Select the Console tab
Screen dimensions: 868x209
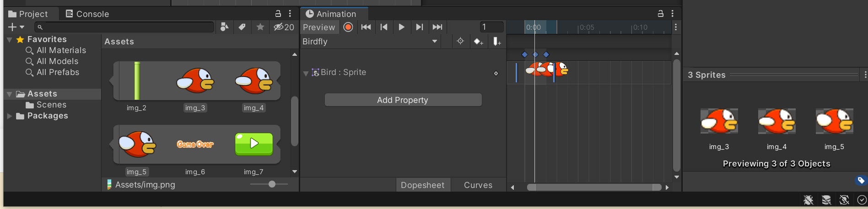pos(87,14)
